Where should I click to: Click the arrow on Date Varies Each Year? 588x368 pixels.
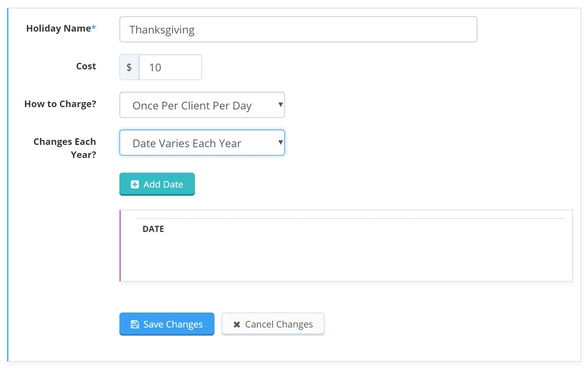[x=281, y=142]
